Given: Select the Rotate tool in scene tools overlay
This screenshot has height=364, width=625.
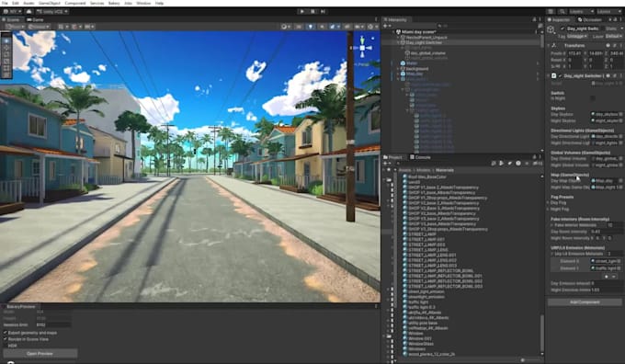Looking at the screenshot, I should point(6,54).
